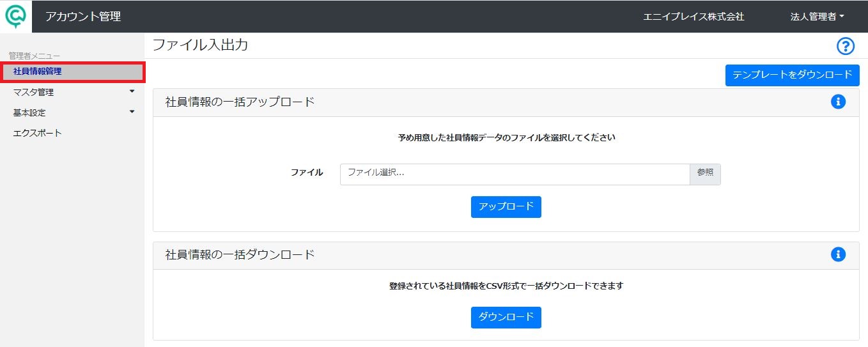Click the ダウンロード button
This screenshot has height=347, width=868.
tap(506, 317)
